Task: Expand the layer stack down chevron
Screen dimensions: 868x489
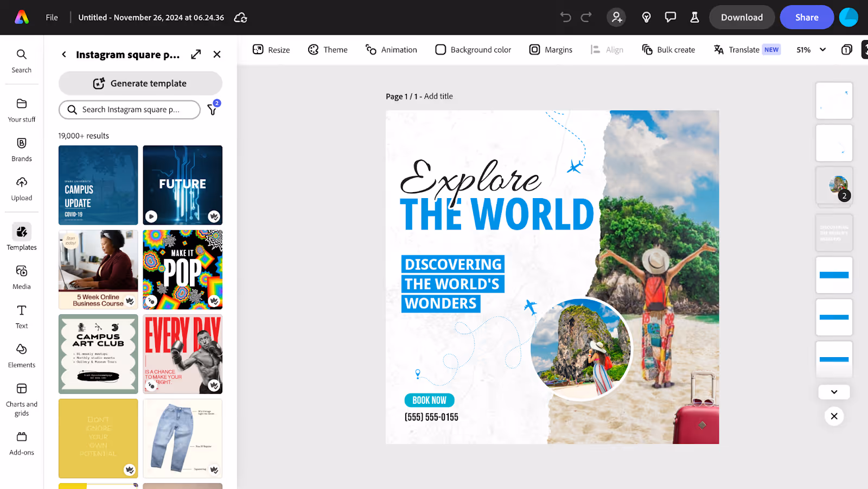Action: point(834,392)
